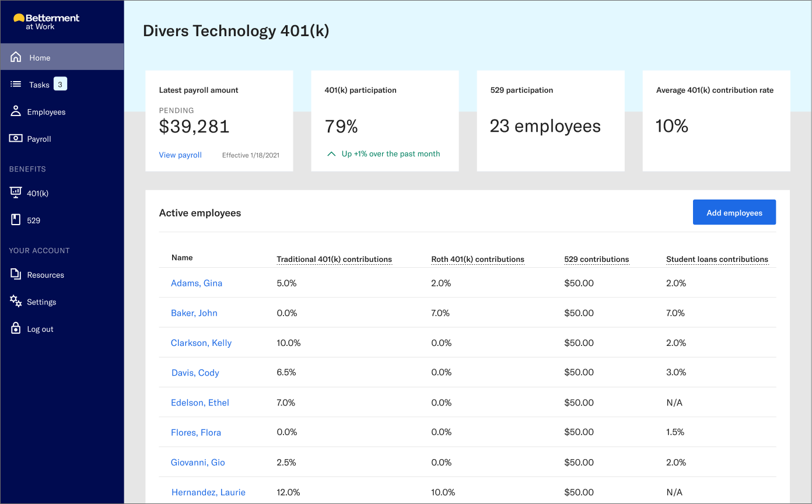The height and width of the screenshot is (504, 812).
Task: Click Hernandez, Laurie's 10.0% Roth contribution
Action: tap(443, 492)
